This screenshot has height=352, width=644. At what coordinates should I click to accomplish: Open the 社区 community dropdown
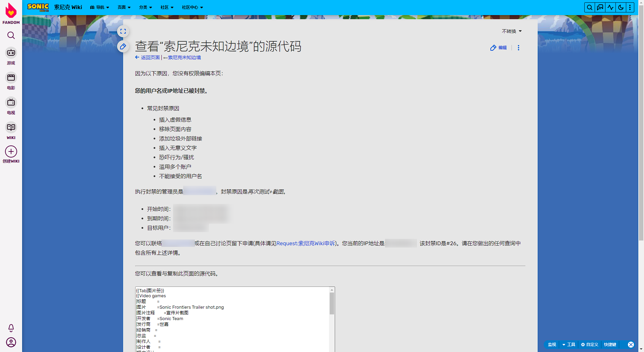click(167, 7)
